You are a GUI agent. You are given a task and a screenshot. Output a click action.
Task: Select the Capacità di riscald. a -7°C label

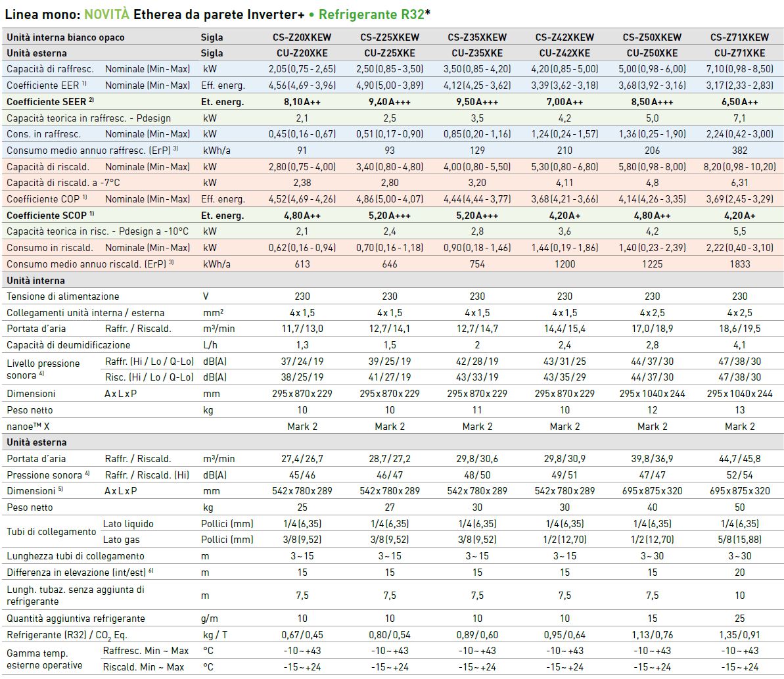coord(63,183)
